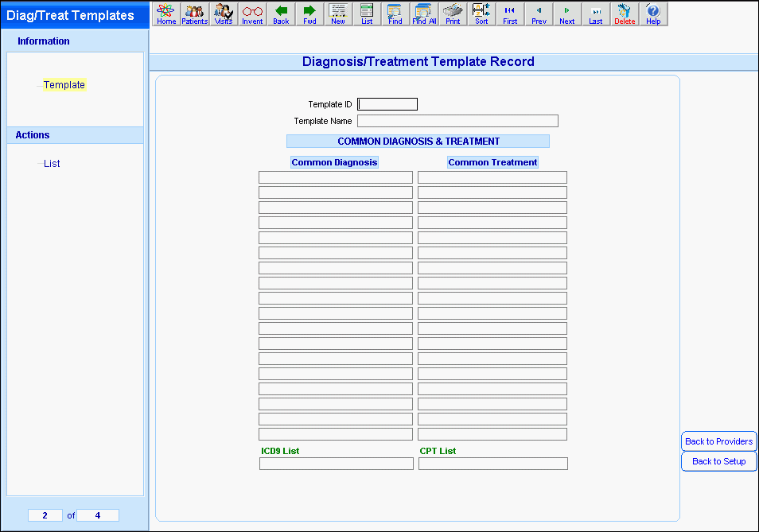Focus the Template ID field
This screenshot has width=759, height=532.
pos(387,104)
